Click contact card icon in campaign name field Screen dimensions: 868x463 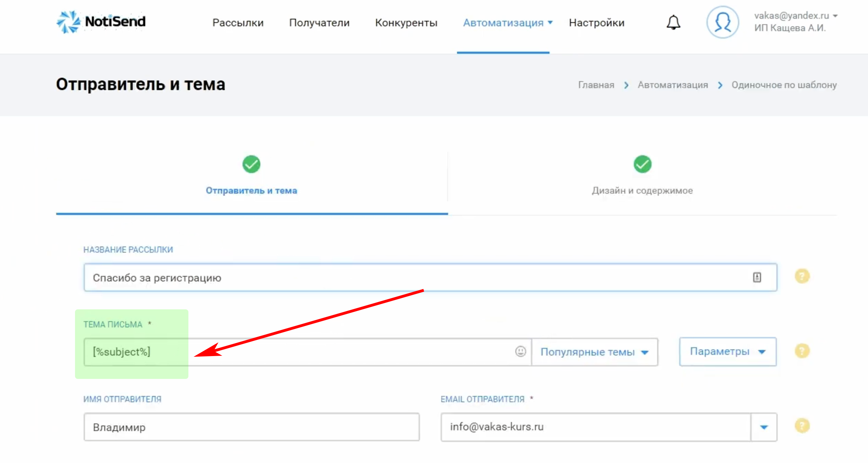(x=757, y=277)
